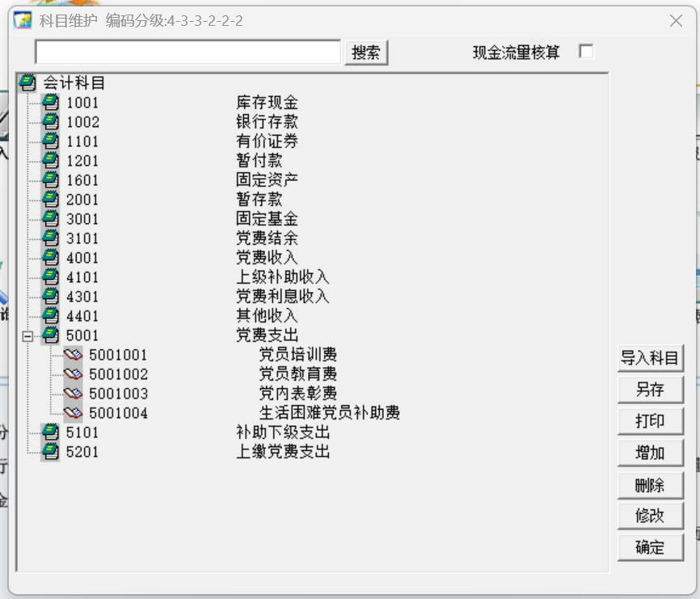Click the open-book icon beside 5001004
Screen dimensions: 700x599
(73, 413)
